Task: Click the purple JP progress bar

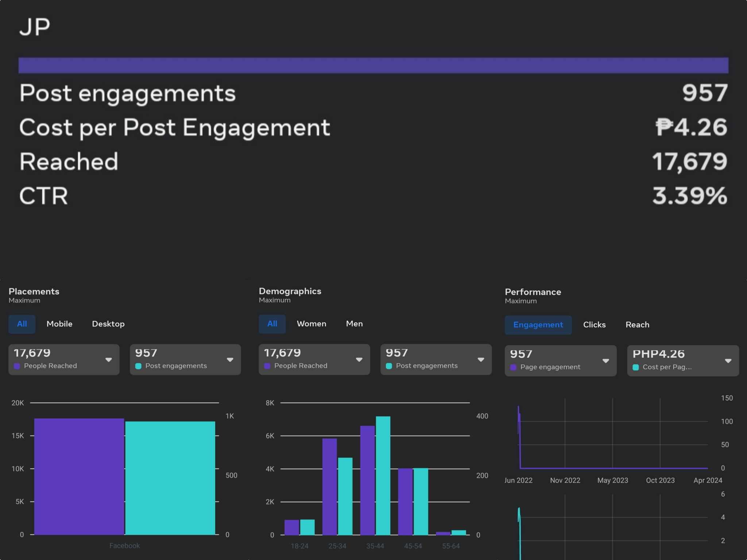Action: point(373,65)
